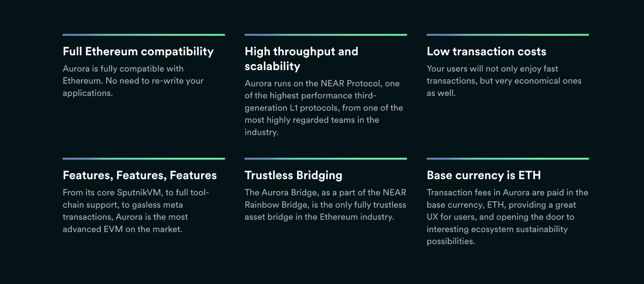Click the text 'advanced EVM on the market'
Image resolution: width=644 pixels, height=284 pixels.
pyautogui.click(x=122, y=229)
